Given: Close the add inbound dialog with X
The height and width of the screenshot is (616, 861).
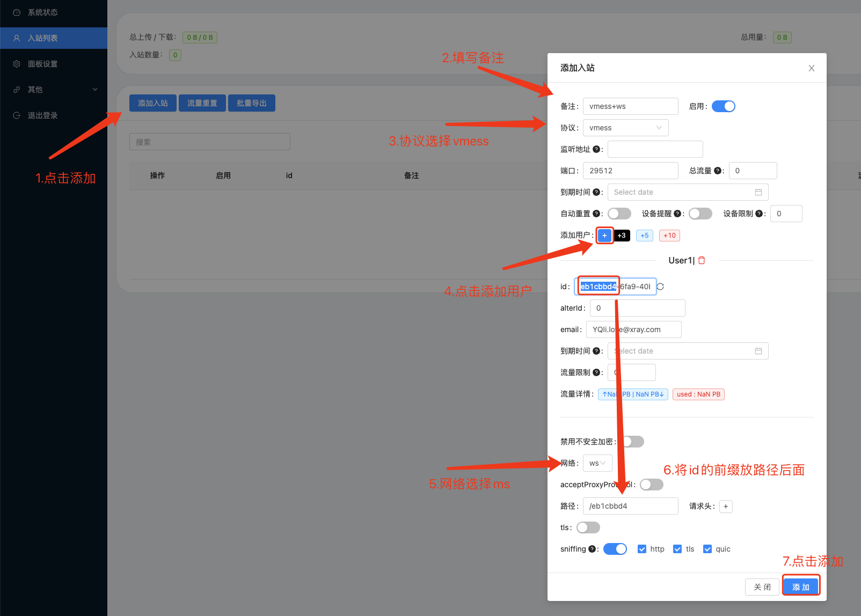Looking at the screenshot, I should pos(811,68).
